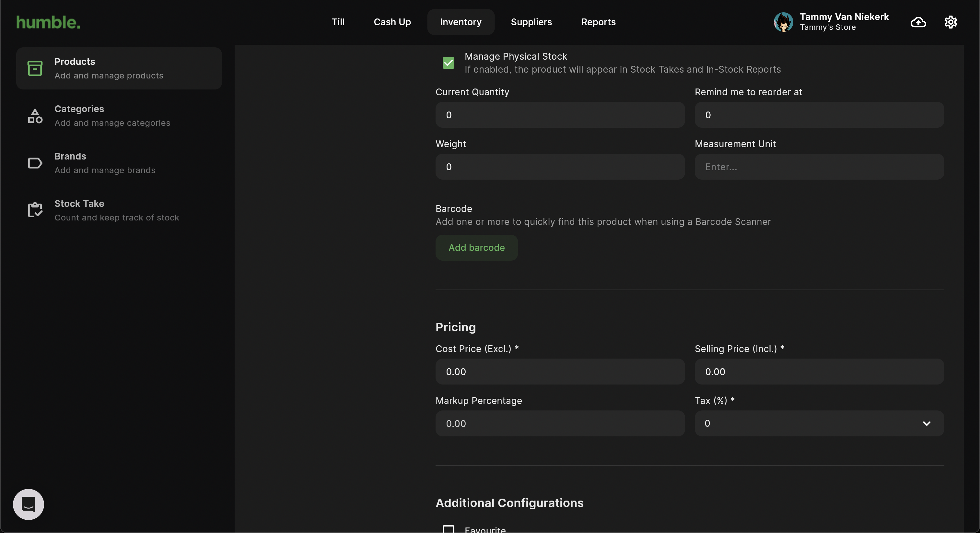Viewport: 980px width, 533px height.
Task: Focus the Remind me to reorder at field
Action: pos(819,115)
